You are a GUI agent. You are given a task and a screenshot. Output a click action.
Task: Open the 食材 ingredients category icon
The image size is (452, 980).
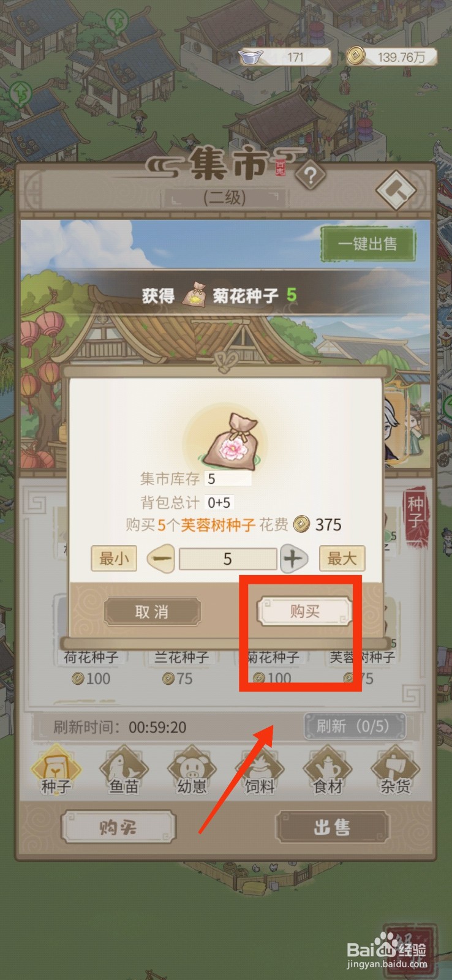coord(328,769)
